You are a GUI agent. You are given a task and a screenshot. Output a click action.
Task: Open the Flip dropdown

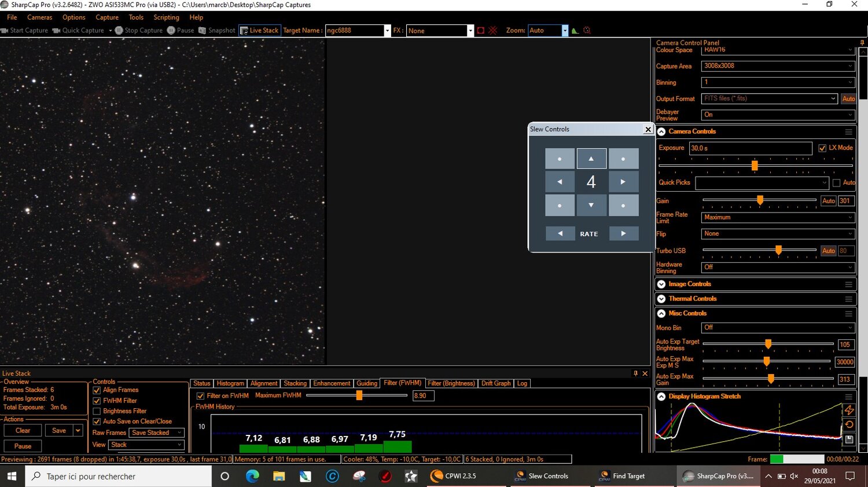(778, 234)
